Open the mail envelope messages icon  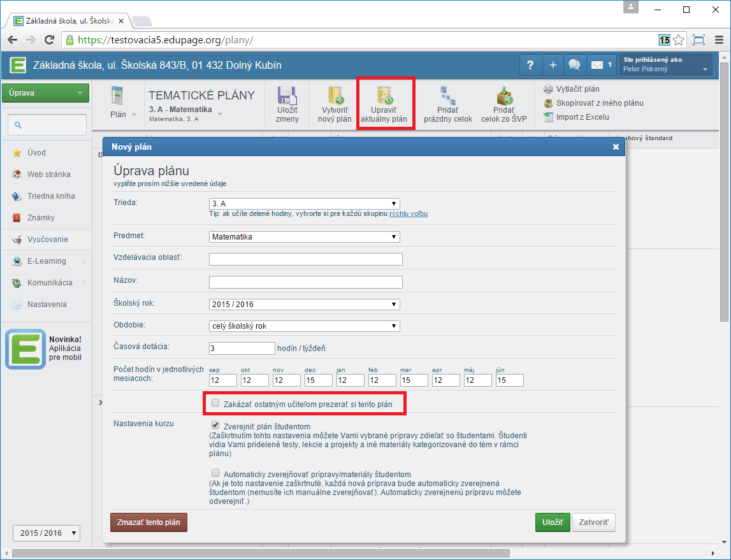pyautogui.click(x=597, y=65)
